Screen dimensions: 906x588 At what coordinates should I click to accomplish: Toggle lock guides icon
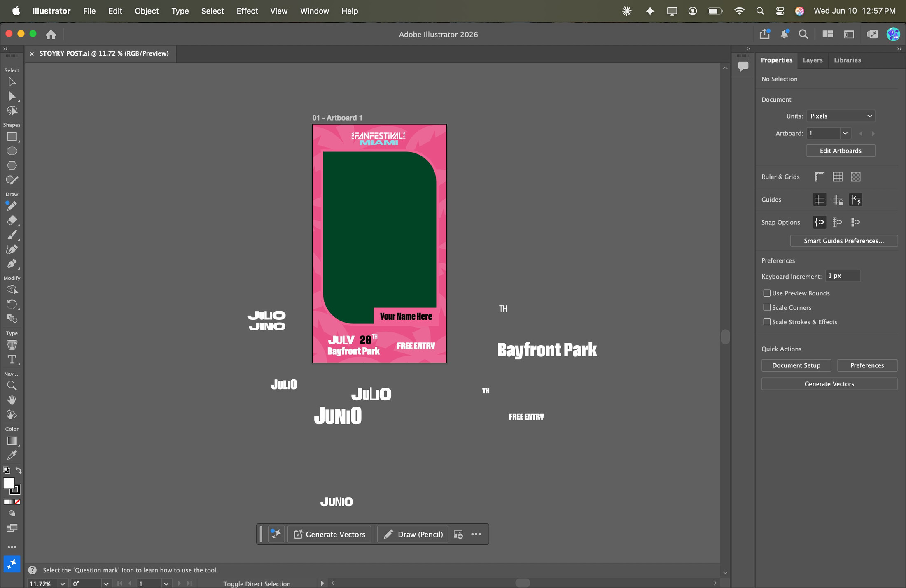pos(838,200)
